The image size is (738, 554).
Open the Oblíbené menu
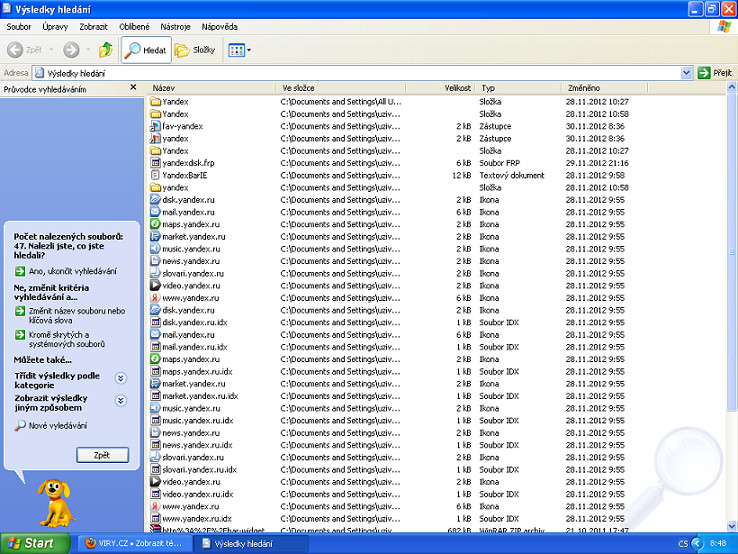pyautogui.click(x=134, y=27)
